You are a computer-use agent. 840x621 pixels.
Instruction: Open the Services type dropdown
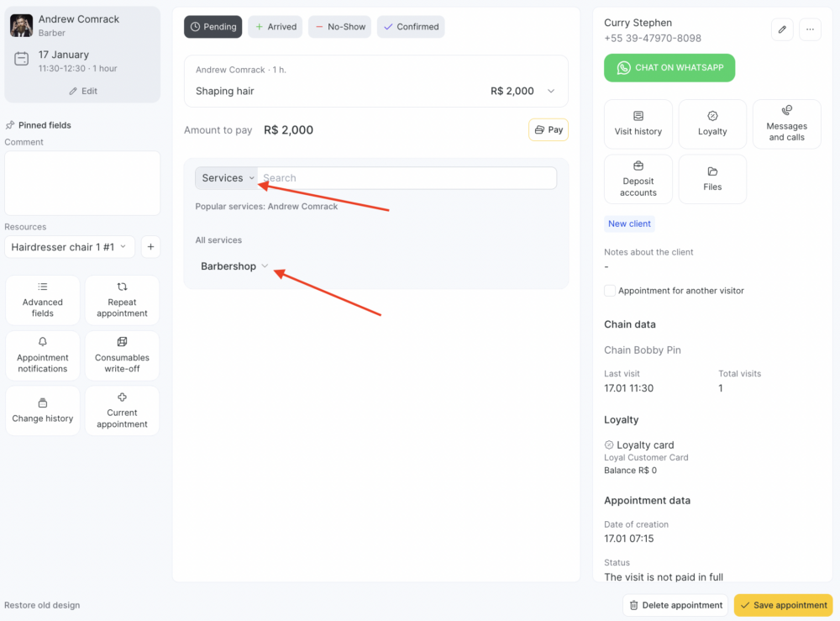227,178
